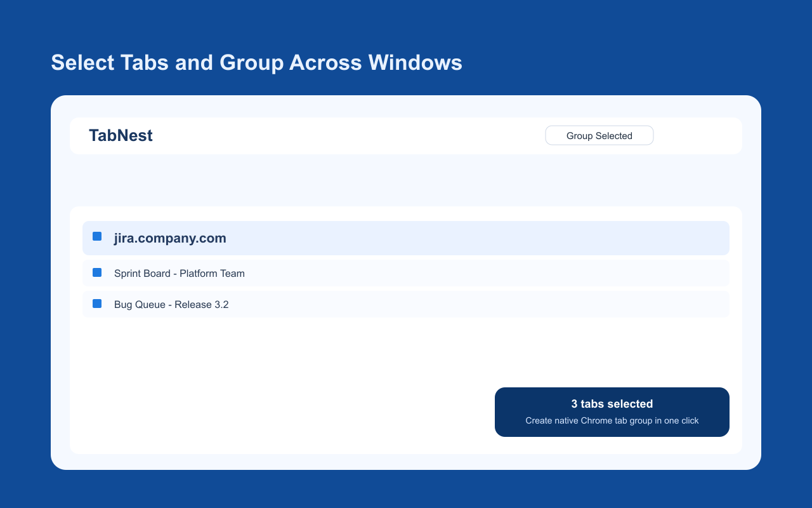Click the Group Selected button
Image resolution: width=812 pixels, height=508 pixels.
click(599, 135)
